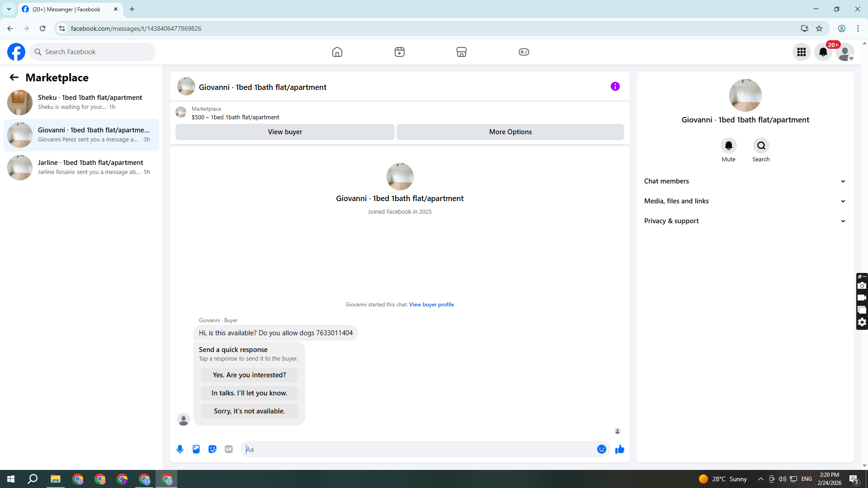Click the message input field
The width and height of the screenshot is (868, 488).
[x=420, y=449]
